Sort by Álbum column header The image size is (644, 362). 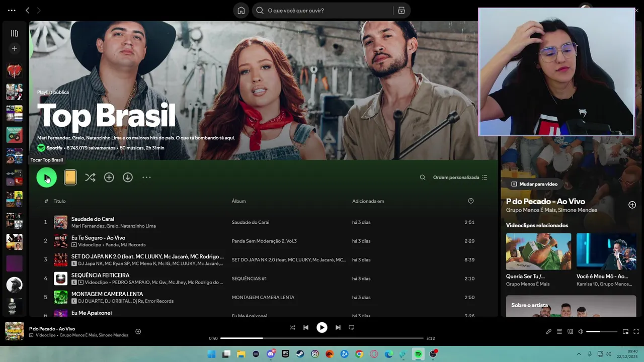click(238, 201)
